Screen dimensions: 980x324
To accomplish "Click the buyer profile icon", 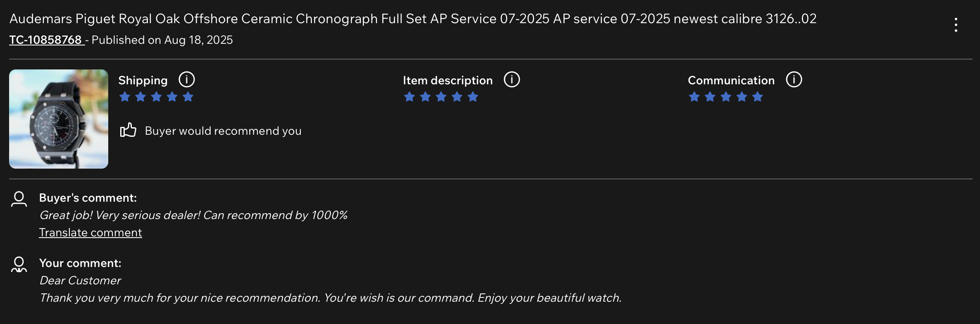I will click(19, 199).
